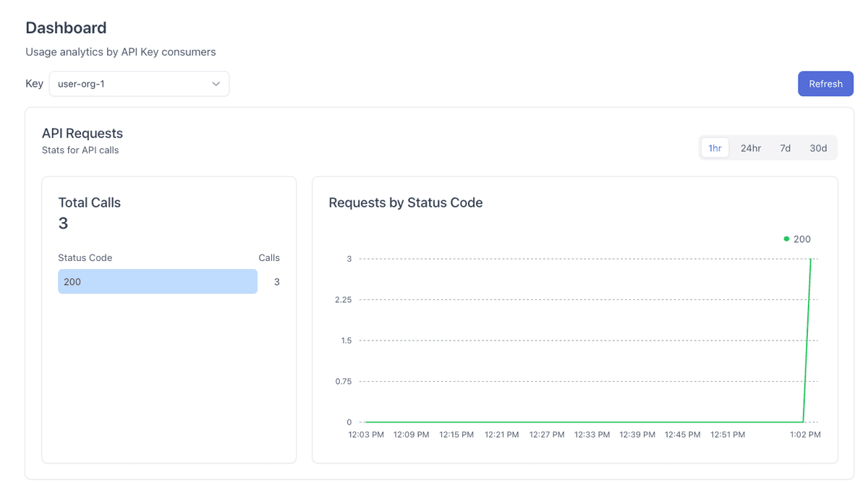Click the API Requests heading
This screenshot has height=488, width=868.
coord(82,134)
